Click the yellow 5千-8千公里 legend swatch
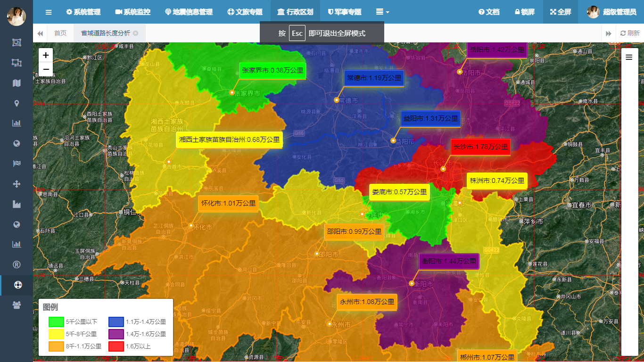644x362 pixels. (56, 334)
